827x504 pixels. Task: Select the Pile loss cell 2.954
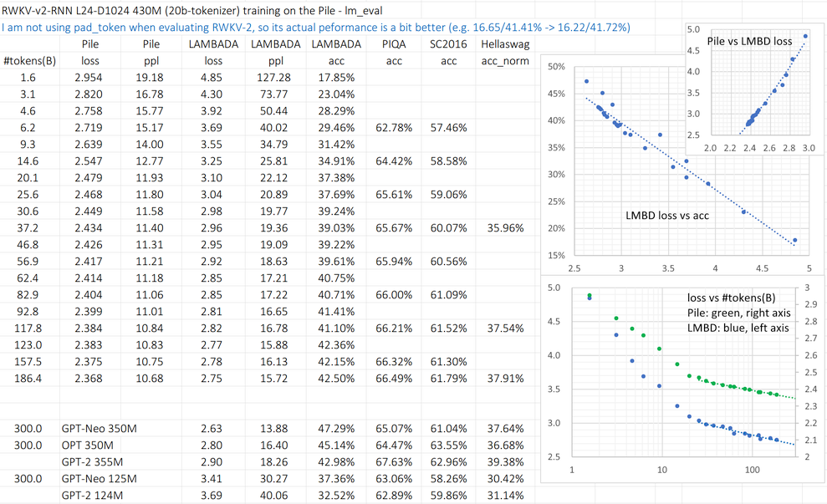[95, 77]
